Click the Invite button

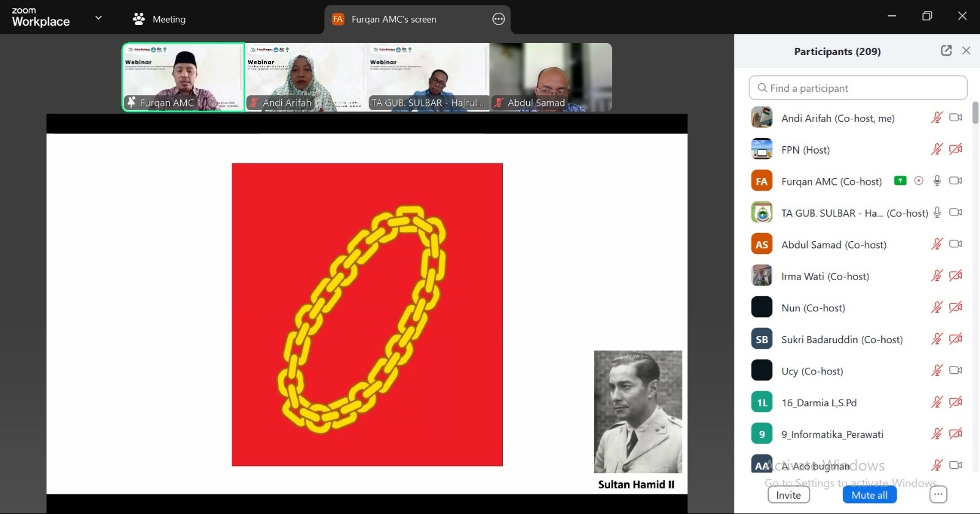coord(788,494)
